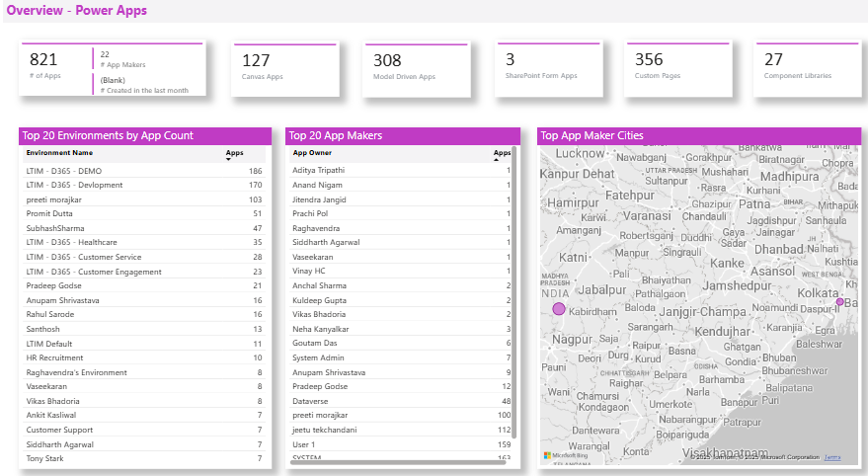Click the App Makers table vertical scrollbar
The width and height of the screenshot is (868, 476).
coord(514,296)
